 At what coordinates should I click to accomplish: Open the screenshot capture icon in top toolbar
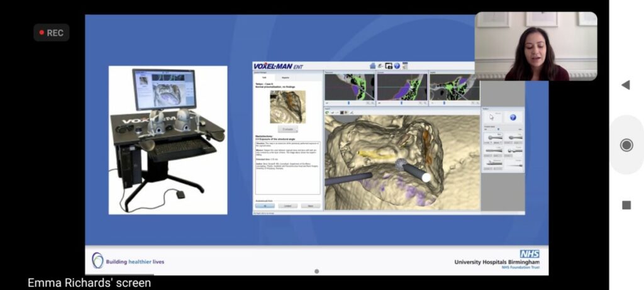pos(389,65)
